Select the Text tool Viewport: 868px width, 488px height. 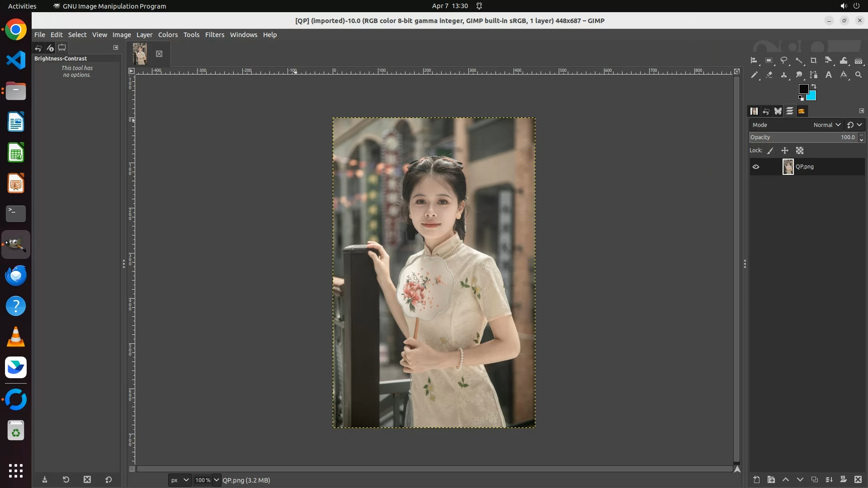coord(828,75)
